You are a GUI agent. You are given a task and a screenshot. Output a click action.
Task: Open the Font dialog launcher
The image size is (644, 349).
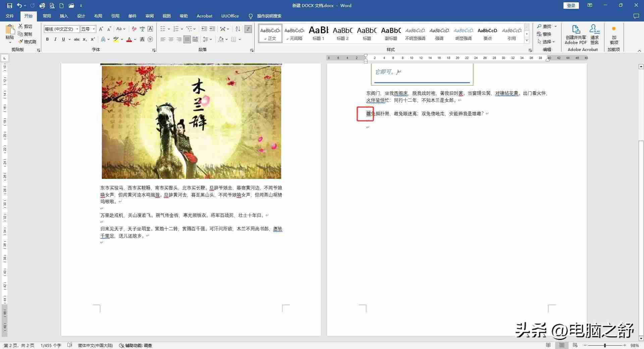pos(154,50)
